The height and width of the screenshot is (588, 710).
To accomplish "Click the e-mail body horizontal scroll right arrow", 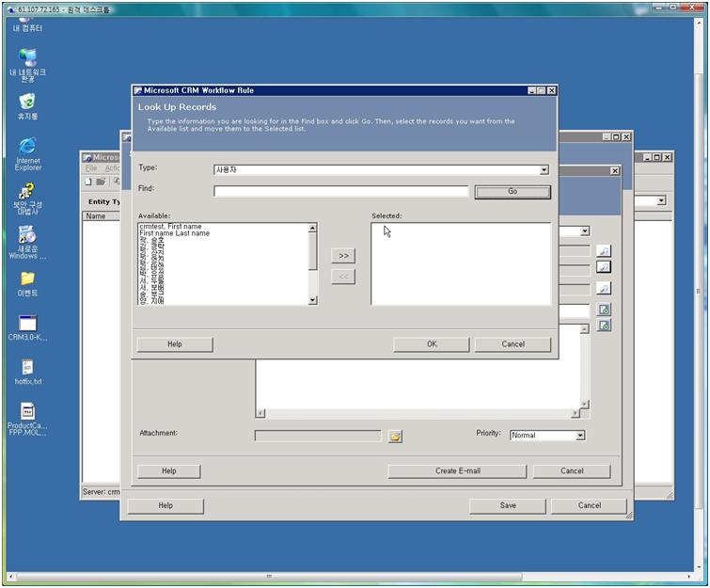I will [x=576, y=413].
